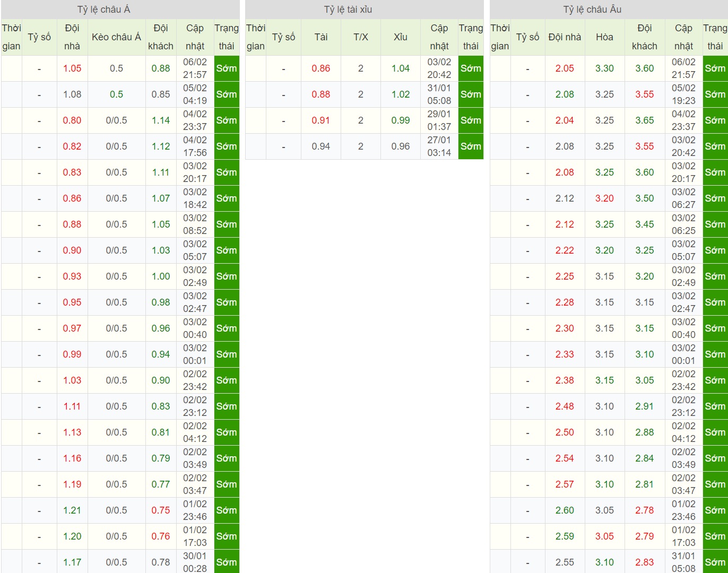The image size is (728, 573).
Task: Click châu Á away odds 1.00
Action: pos(161,276)
